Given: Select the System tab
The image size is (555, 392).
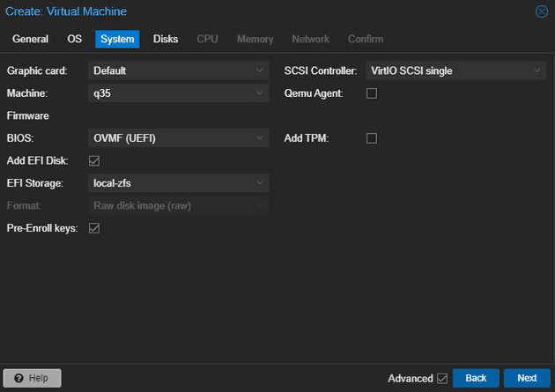Looking at the screenshot, I should click(x=117, y=39).
